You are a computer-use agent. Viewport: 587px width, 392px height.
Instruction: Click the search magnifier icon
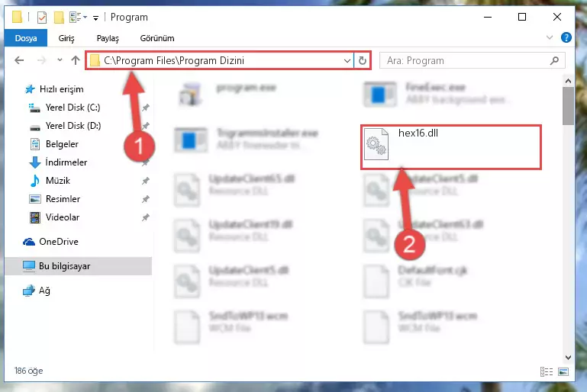click(x=554, y=60)
